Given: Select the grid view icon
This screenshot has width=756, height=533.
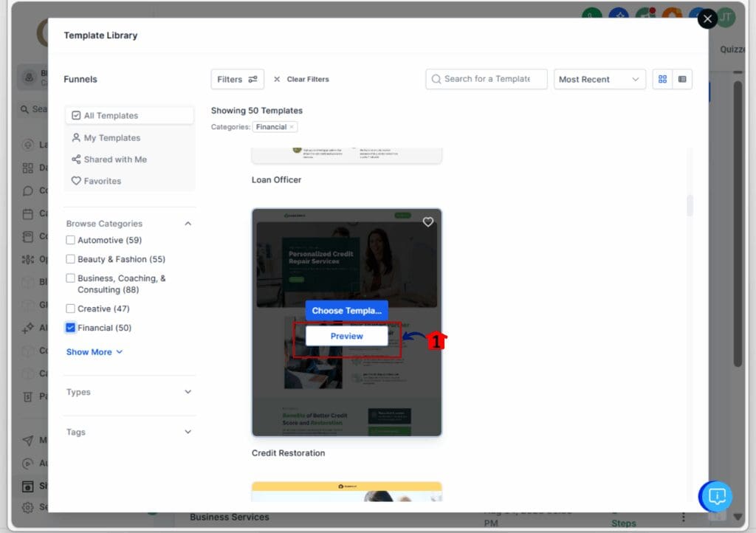Looking at the screenshot, I should coord(662,79).
